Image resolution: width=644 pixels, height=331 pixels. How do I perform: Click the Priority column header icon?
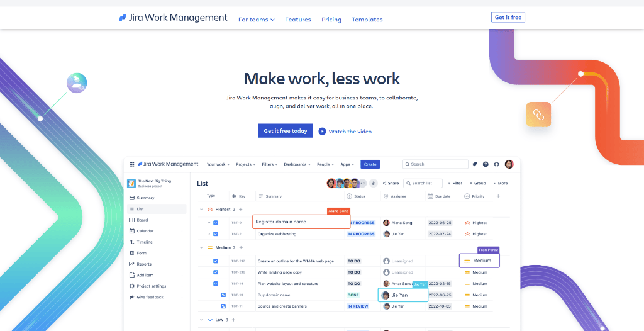[467, 196]
